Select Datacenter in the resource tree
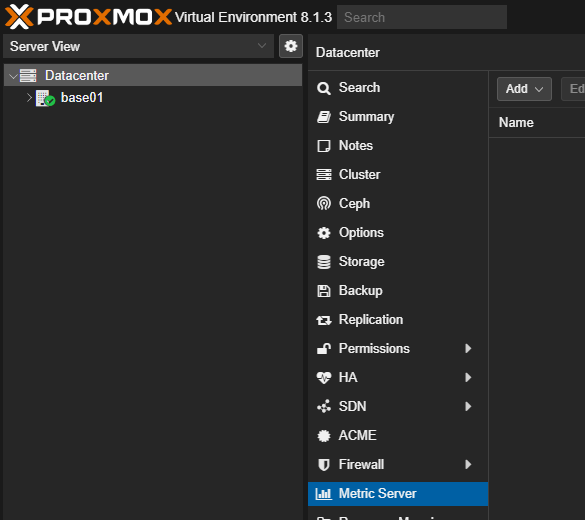The image size is (585, 520). (153, 75)
